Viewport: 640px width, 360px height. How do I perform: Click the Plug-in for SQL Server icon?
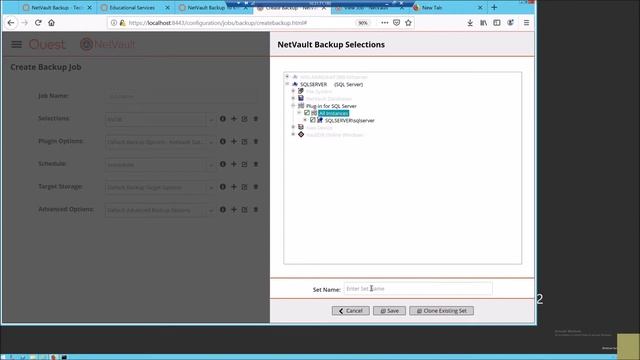[301, 106]
